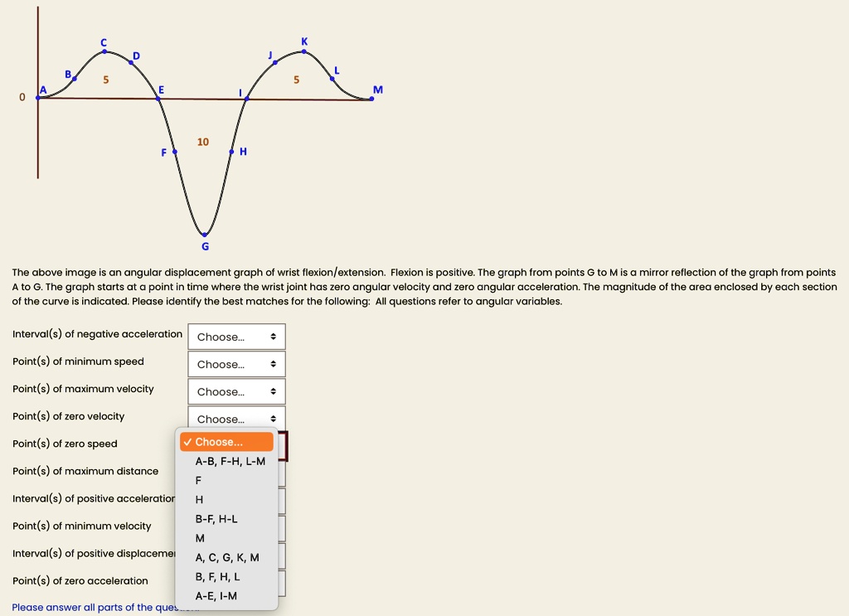
Task: Click point I on the zero axis
Action: (247, 99)
